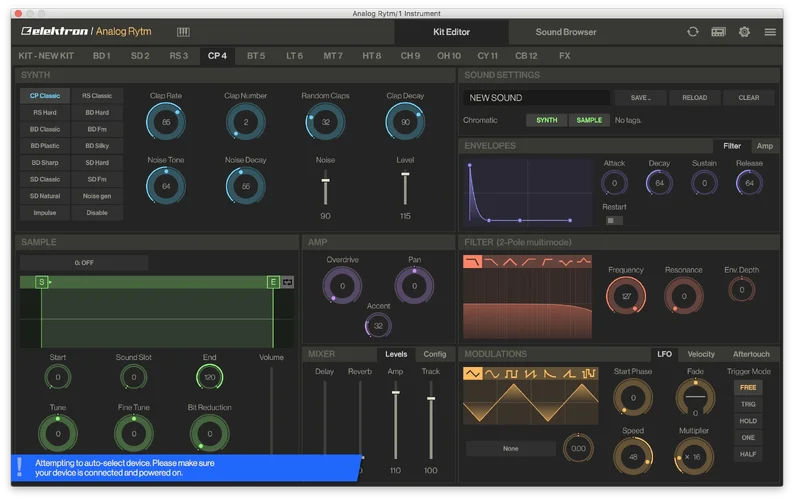Click the Noise slider handle

(x=326, y=180)
